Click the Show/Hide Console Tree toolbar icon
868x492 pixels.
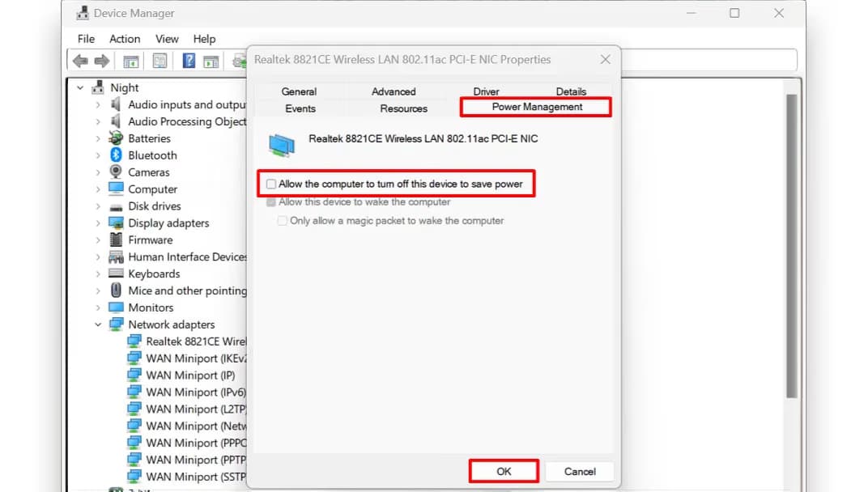coord(130,61)
